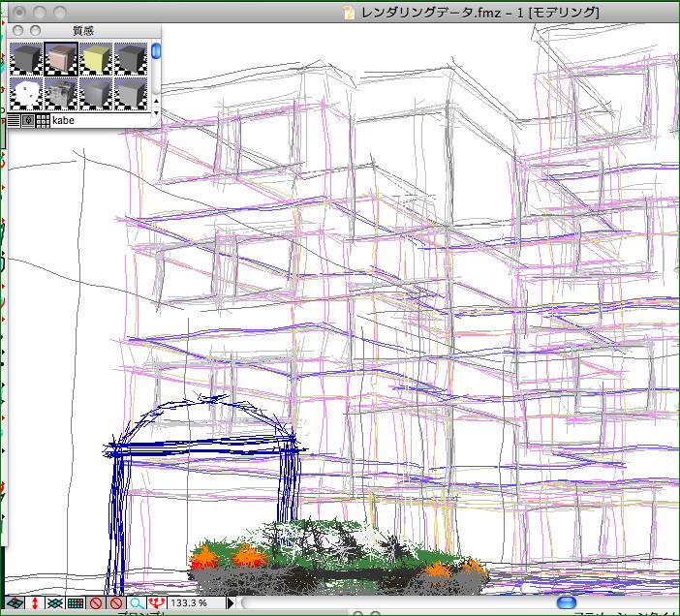Click the material palette blue scroll thumb
The height and width of the screenshot is (616, 680).
[x=156, y=51]
